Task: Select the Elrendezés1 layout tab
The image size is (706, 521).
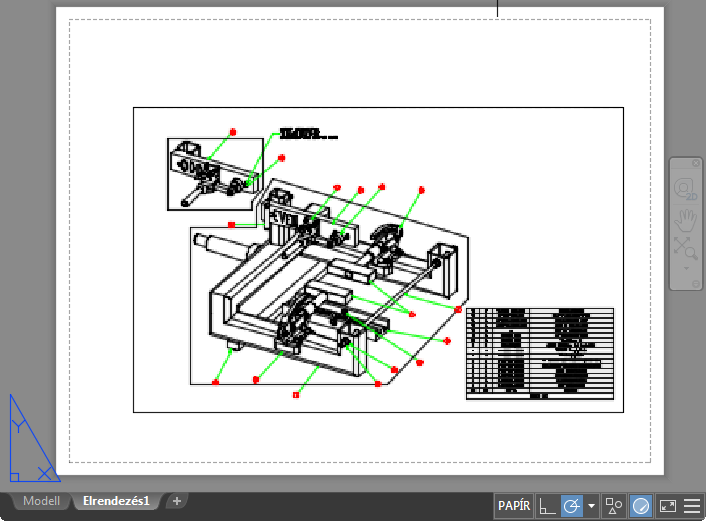Action: [x=116, y=501]
